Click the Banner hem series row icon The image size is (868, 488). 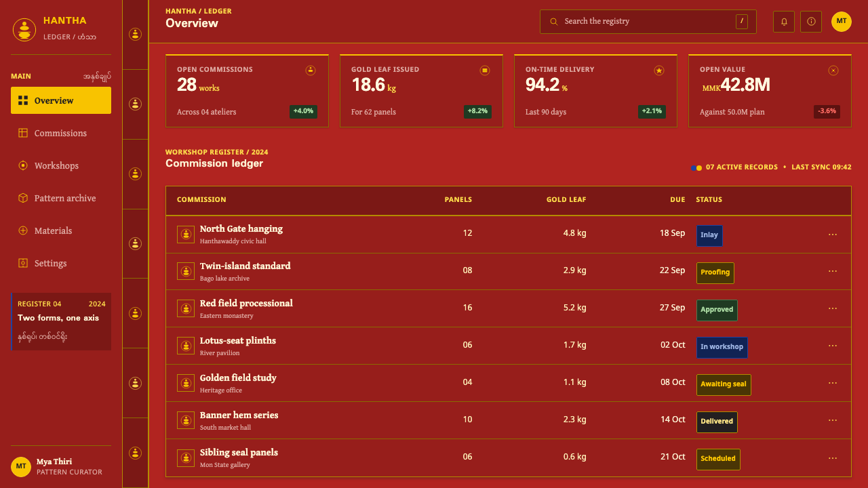[186, 421]
